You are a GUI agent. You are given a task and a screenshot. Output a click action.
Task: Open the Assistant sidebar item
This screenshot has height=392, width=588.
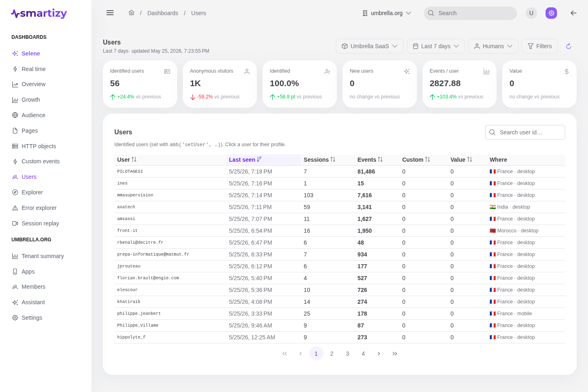coord(46,302)
